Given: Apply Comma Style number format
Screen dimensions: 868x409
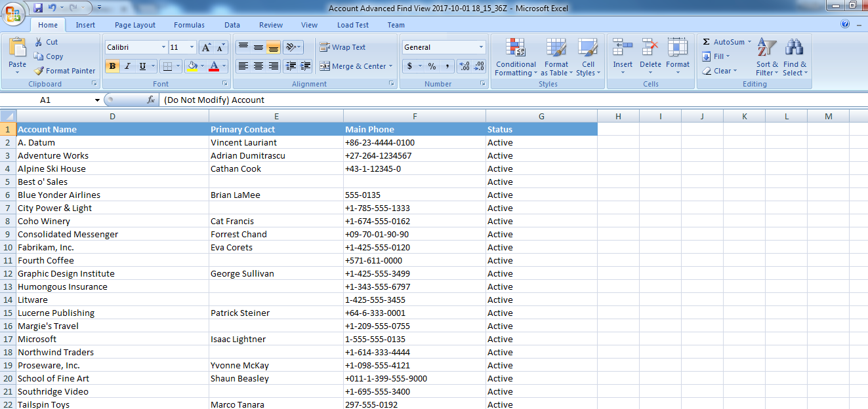Looking at the screenshot, I should [447, 66].
